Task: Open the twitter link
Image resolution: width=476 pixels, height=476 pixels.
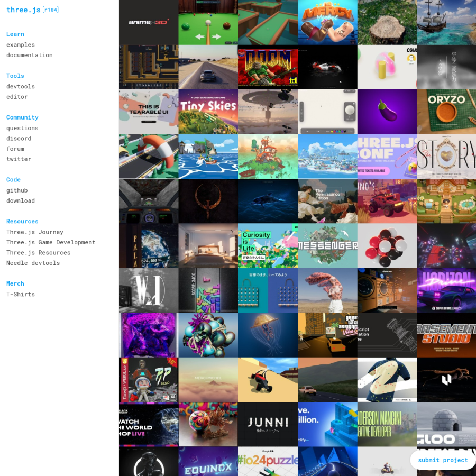Action: click(x=19, y=159)
